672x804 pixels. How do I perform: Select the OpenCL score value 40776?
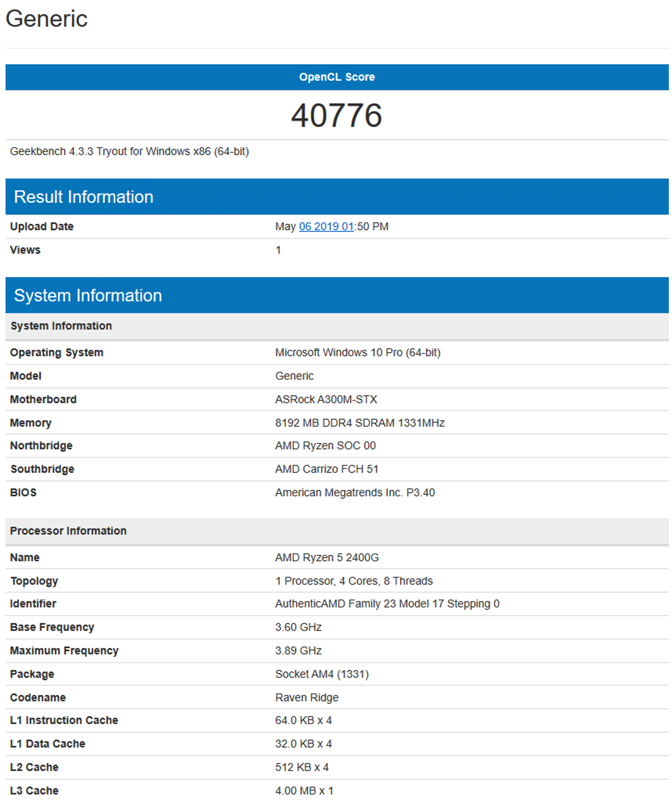336,115
